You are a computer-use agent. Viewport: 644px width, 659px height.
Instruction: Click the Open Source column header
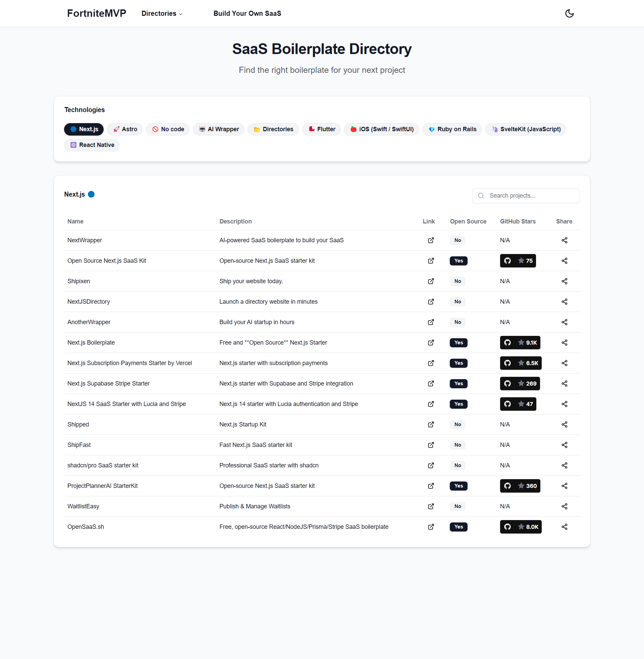click(x=468, y=221)
